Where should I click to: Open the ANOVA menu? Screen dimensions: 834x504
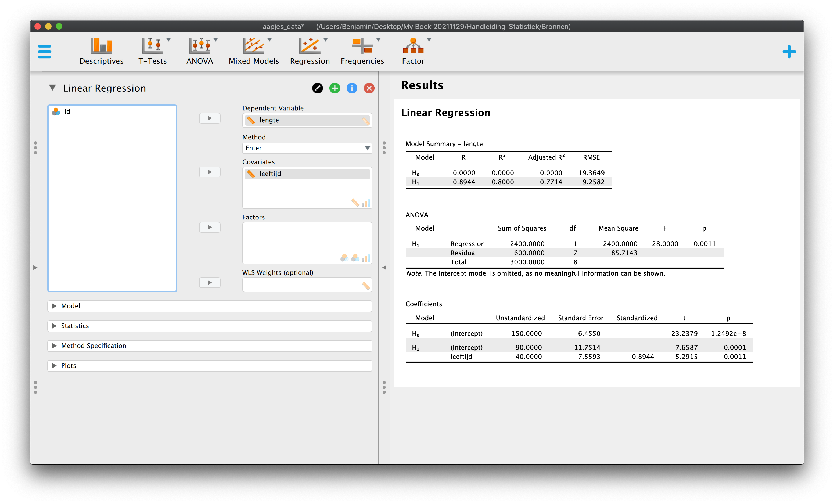pyautogui.click(x=200, y=51)
